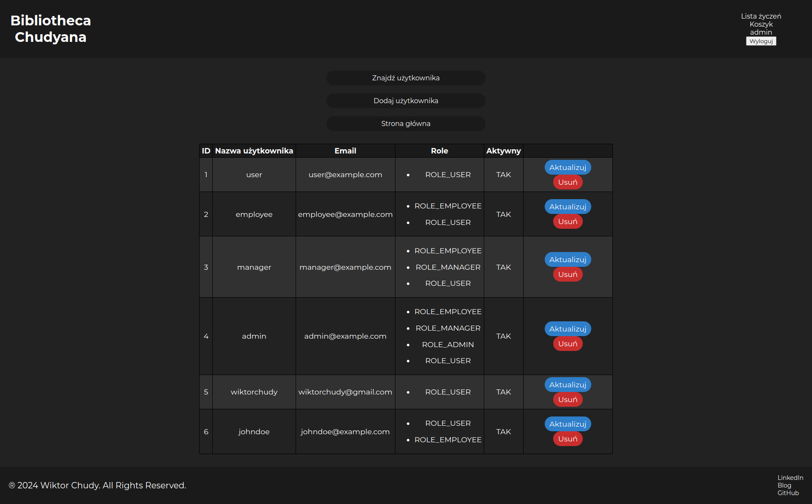Screen dimensions: 812x504
Task: Click the Bibliotheca Chudyana logo title
Action: tap(51, 29)
